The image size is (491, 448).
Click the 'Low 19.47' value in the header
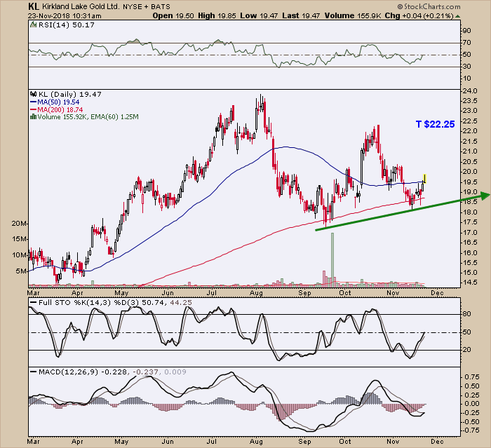259,15
